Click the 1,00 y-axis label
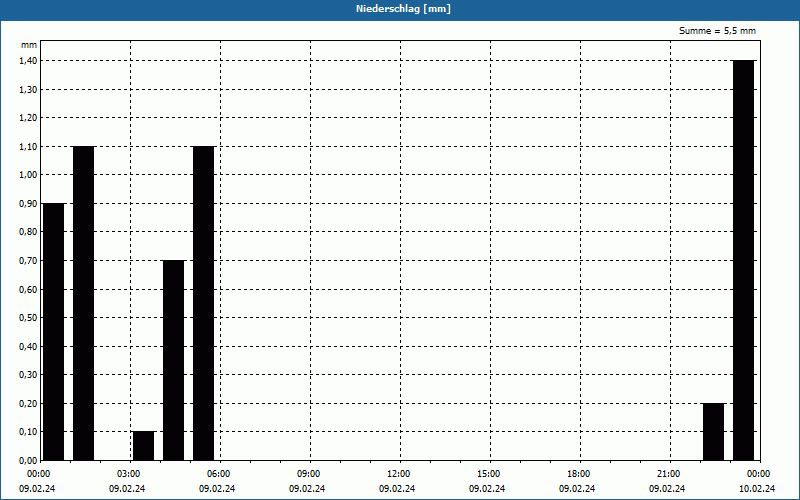 point(28,175)
